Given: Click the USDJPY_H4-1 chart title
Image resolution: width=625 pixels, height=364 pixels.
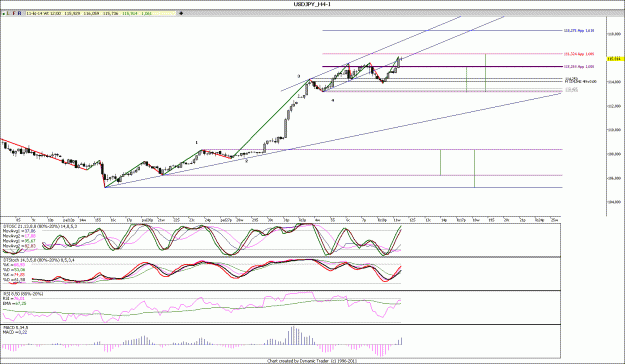Looking at the screenshot, I should tap(312, 4).
